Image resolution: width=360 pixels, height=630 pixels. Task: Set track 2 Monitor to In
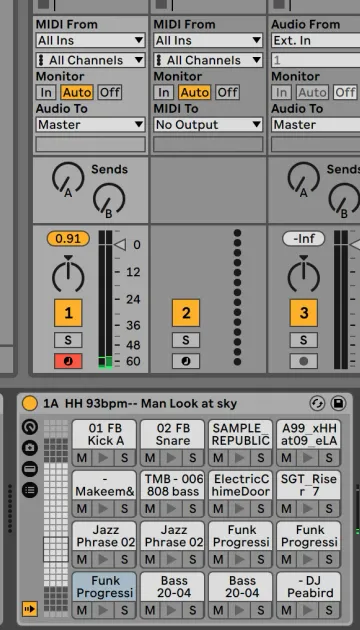tap(164, 92)
